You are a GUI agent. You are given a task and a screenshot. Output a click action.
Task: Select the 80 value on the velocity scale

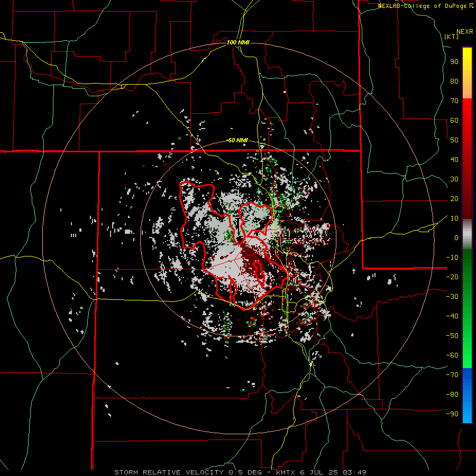point(454,81)
